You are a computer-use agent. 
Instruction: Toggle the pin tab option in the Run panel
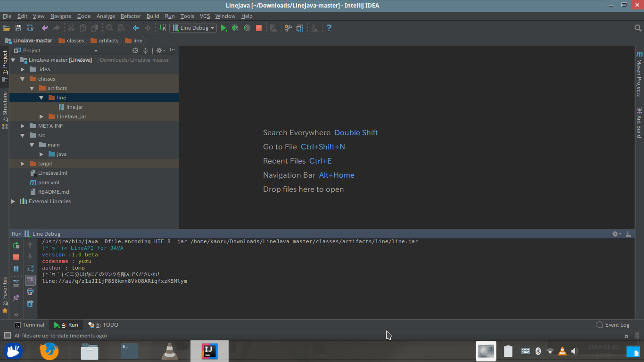coord(16,297)
